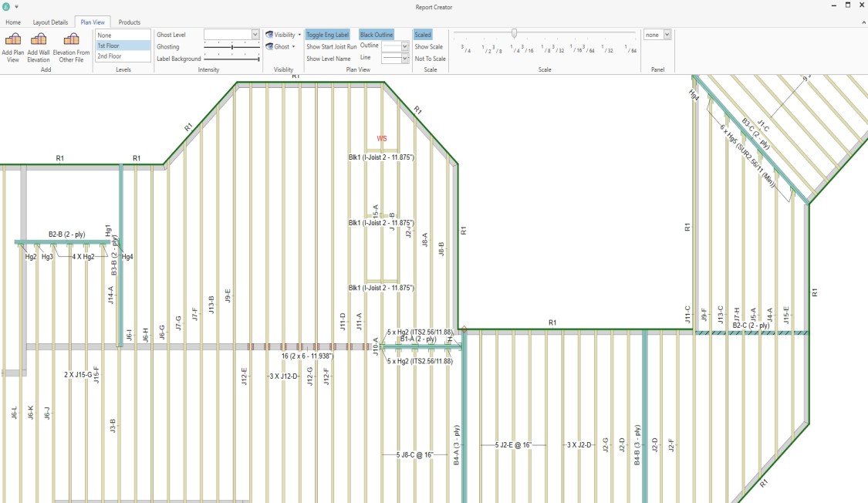This screenshot has height=503, width=868.
Task: Click the Show Level Name button
Action: point(328,59)
